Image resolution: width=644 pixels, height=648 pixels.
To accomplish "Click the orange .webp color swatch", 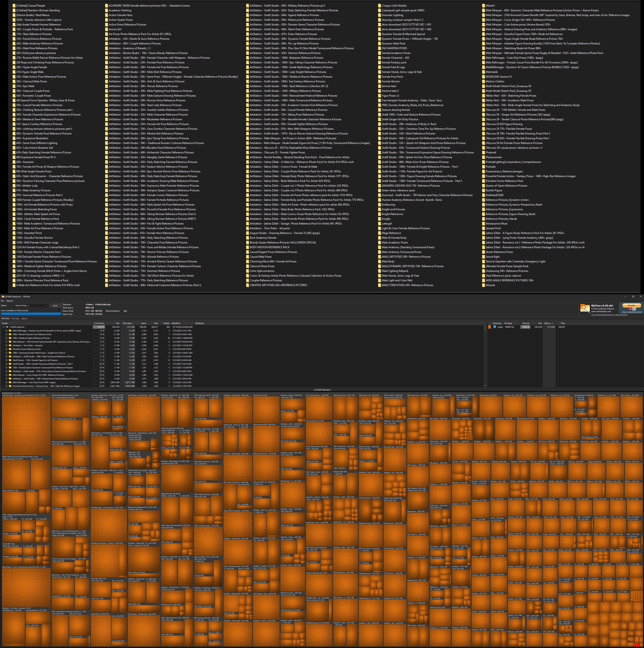I will pos(489,327).
